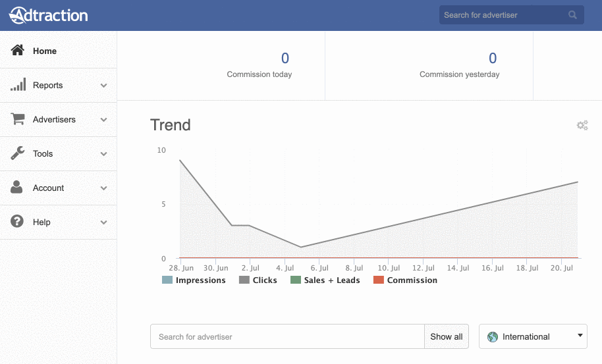Toggle Clicks series in chart legend

pyautogui.click(x=258, y=280)
